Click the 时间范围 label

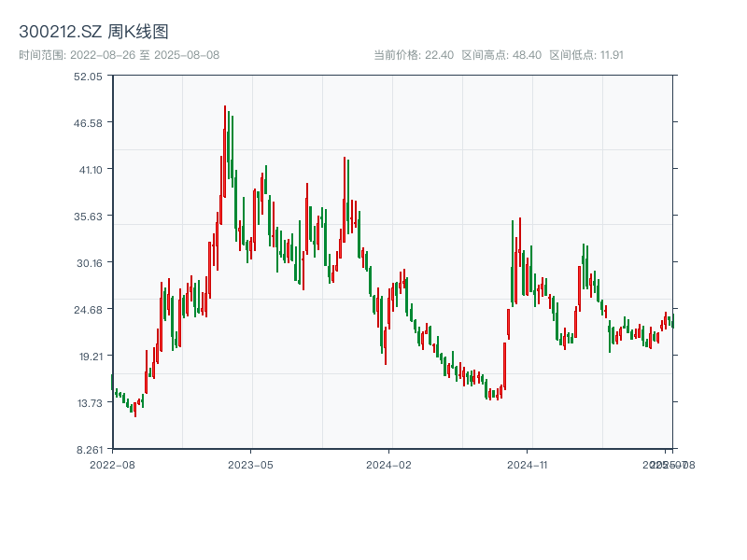tap(37, 54)
